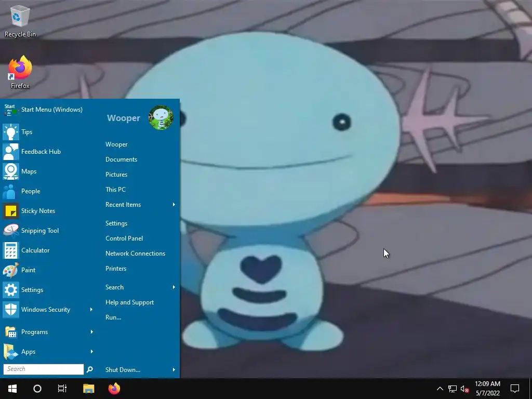Click the start menu Search text field
Screen dimensions: 532x399
click(x=44, y=369)
